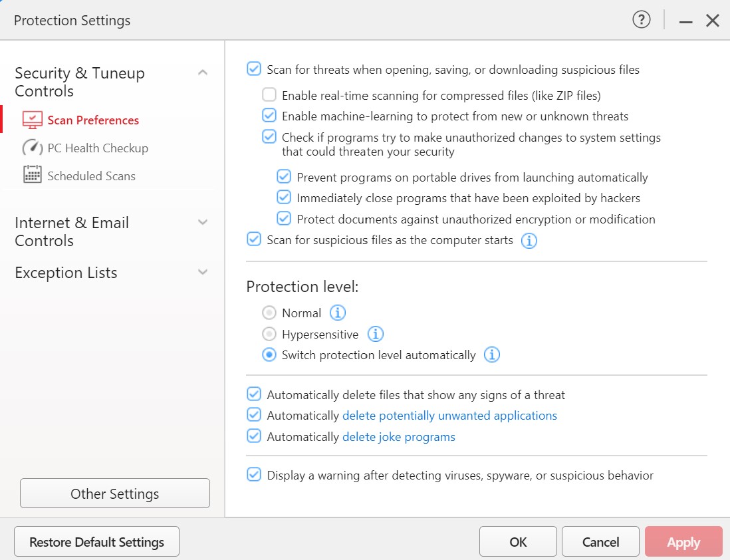This screenshot has width=730, height=560.
Task: Open the delete potentially unwanted applications link
Action: coord(449,416)
